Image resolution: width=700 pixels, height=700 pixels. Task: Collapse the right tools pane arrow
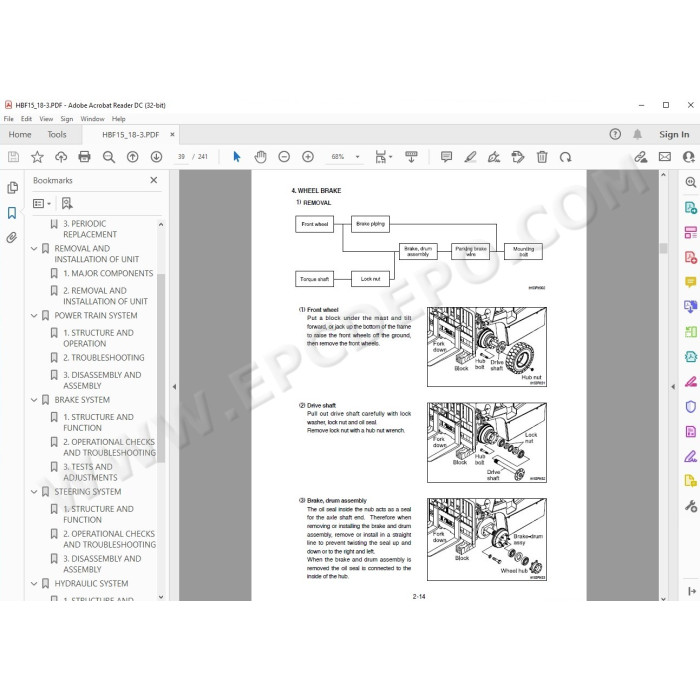(673, 387)
